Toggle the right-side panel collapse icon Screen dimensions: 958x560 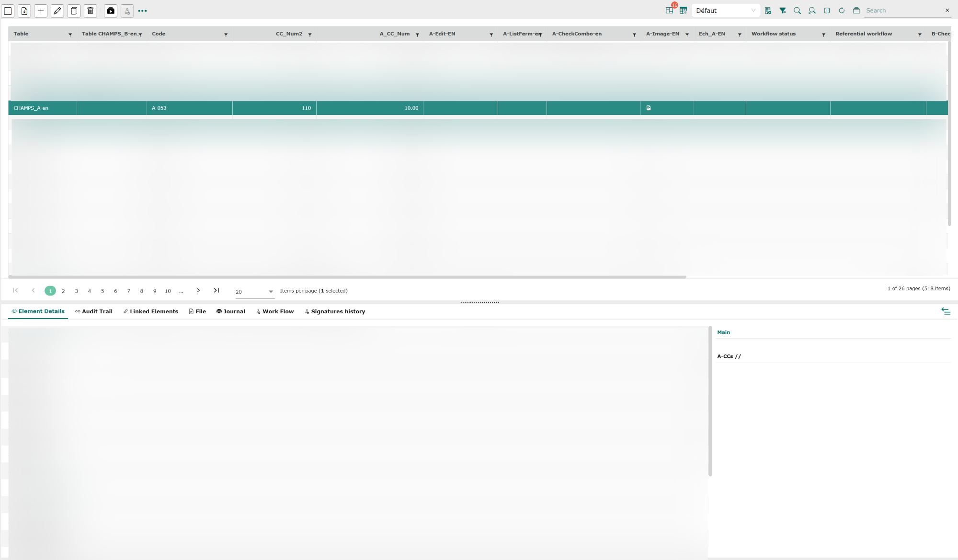click(946, 311)
